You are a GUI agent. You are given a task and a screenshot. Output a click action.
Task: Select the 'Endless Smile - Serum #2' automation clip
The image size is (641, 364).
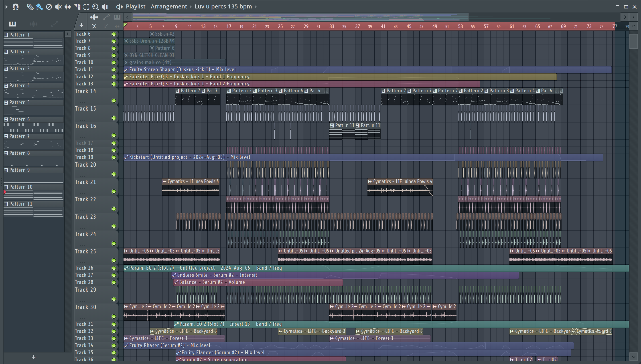345,275
